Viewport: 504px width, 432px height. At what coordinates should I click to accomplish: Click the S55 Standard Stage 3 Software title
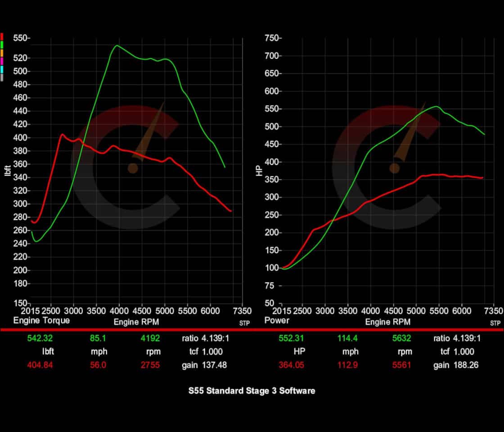(x=252, y=391)
